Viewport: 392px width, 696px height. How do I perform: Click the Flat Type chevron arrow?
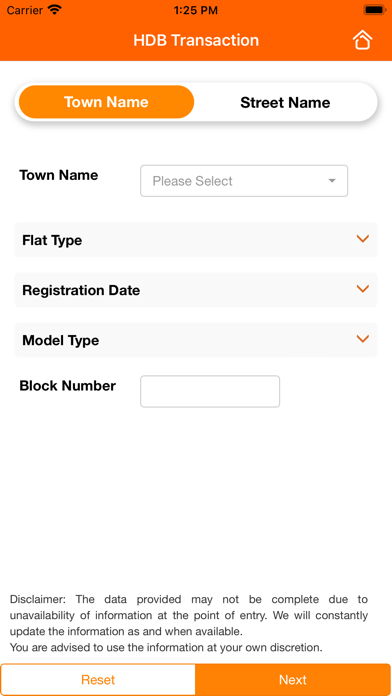click(363, 239)
